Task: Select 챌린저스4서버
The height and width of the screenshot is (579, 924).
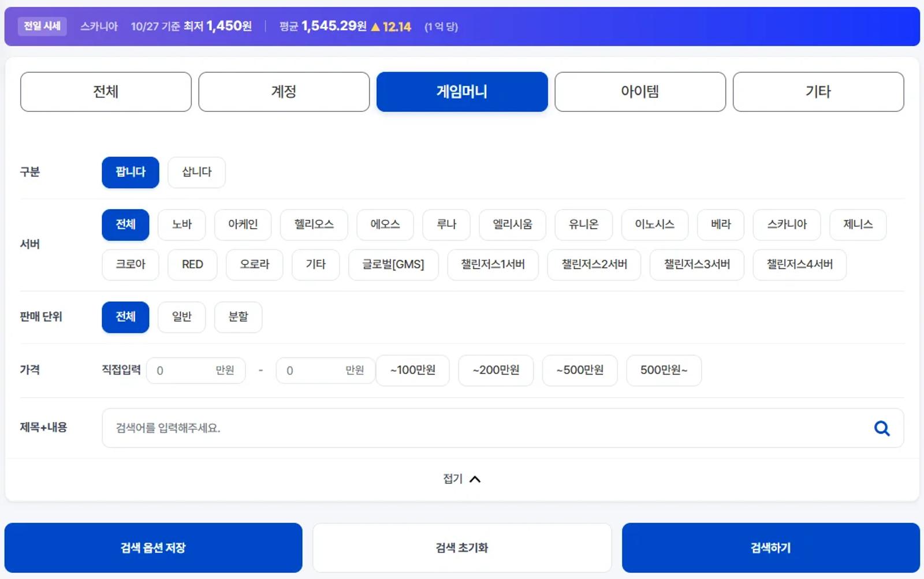Action: tap(800, 265)
